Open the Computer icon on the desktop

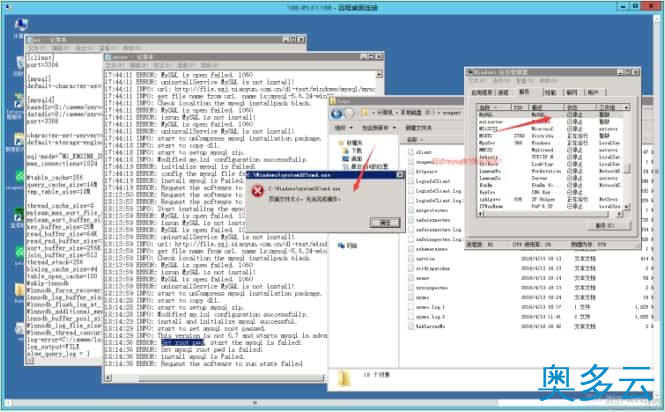click(20, 25)
